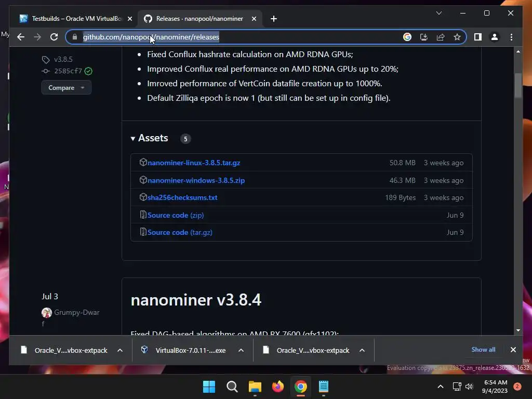Viewport: 532px width, 399px height.
Task: Collapse the Assets section
Action: (149, 138)
